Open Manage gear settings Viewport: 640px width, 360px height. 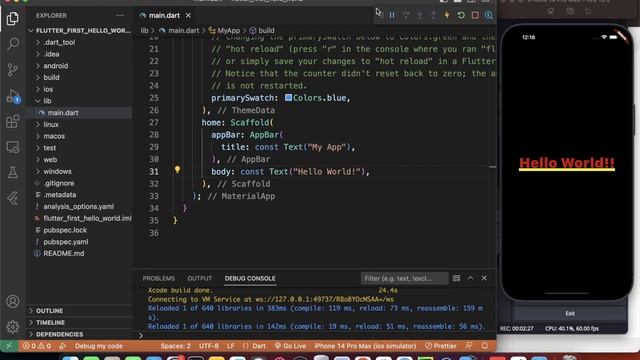(x=12, y=327)
